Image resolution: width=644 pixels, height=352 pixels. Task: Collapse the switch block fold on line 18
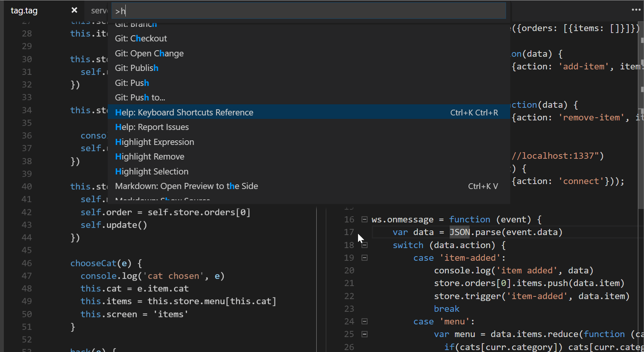click(365, 245)
